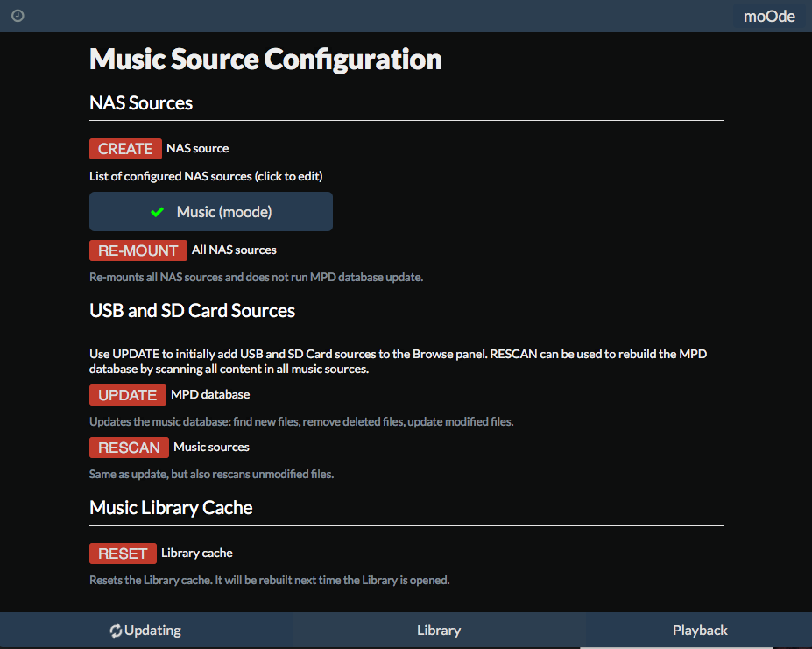
Task: Click UPDATE to refresh the MPD database
Action: pyautogui.click(x=127, y=395)
